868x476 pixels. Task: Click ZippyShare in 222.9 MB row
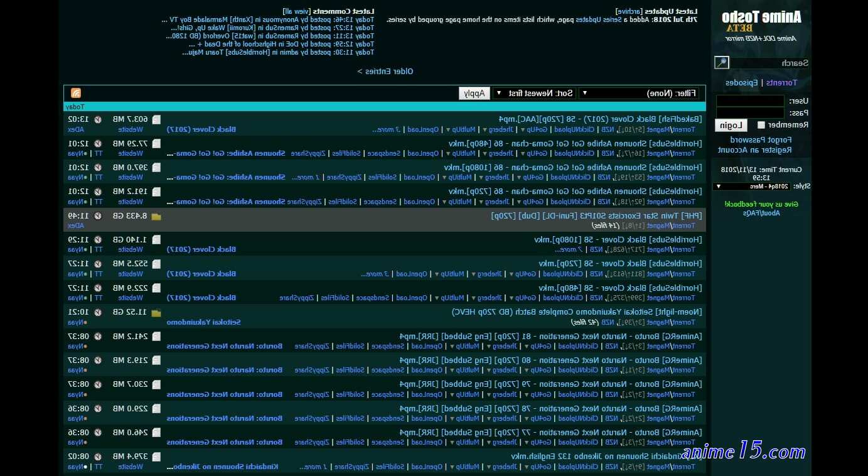coord(296,298)
